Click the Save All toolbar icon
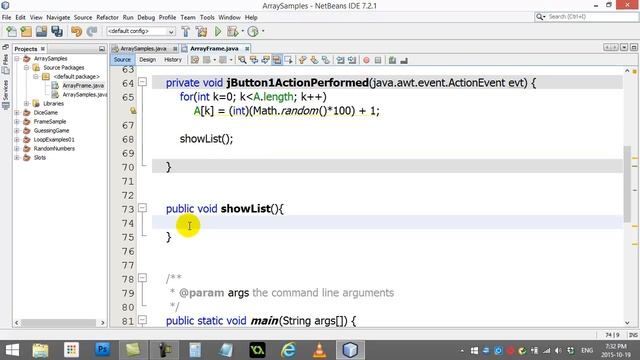 [x=57, y=31]
